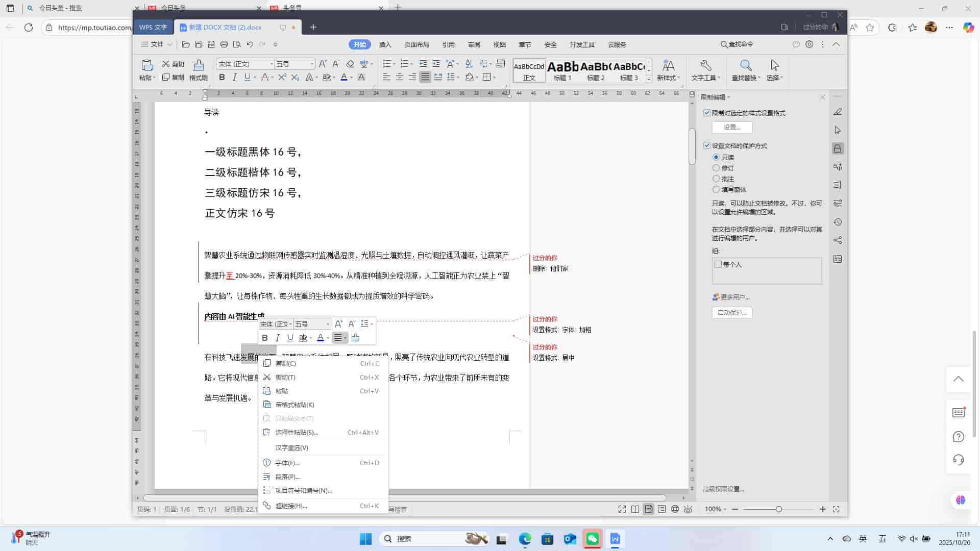Decrease indent in ribbon
Viewport: 980px width, 551px height.
click(423, 64)
